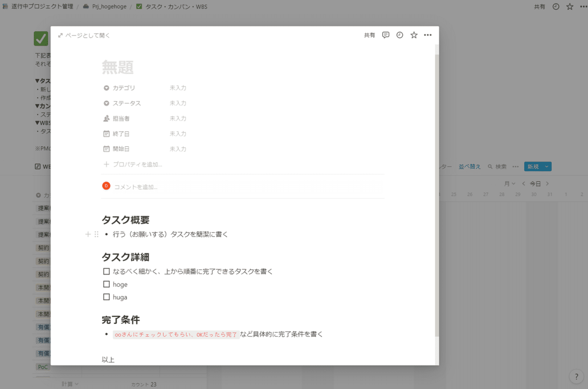Screen dimensions: 588x389
Task: Open the 月 calendar view dropdown
Action: (x=510, y=183)
